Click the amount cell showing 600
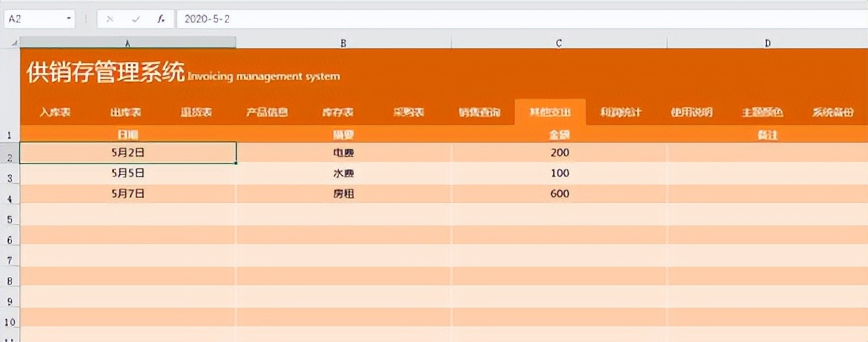 click(x=559, y=194)
